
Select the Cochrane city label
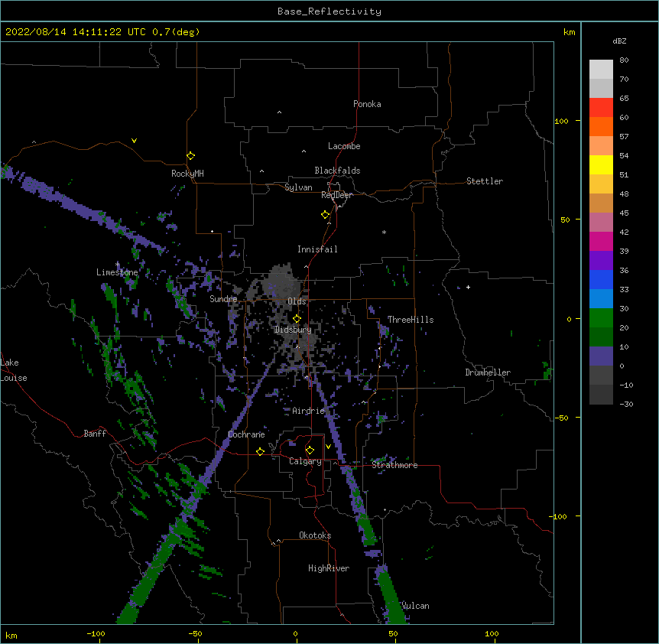pos(246,434)
